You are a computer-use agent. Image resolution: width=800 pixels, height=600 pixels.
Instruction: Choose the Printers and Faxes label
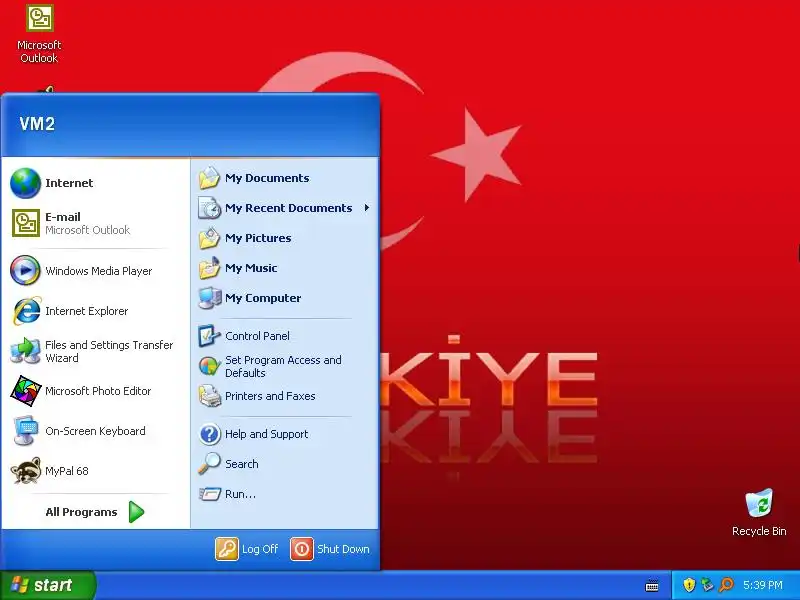coord(270,396)
